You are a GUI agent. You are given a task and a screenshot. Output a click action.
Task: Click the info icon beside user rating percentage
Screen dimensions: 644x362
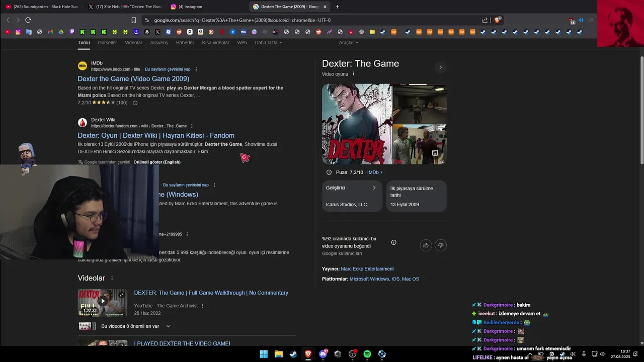click(x=394, y=242)
